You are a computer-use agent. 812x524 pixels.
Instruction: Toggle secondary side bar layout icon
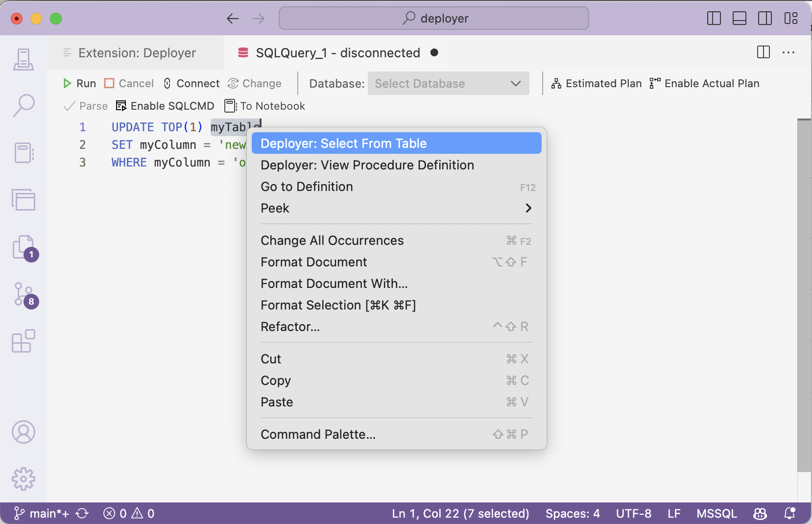coord(765,19)
